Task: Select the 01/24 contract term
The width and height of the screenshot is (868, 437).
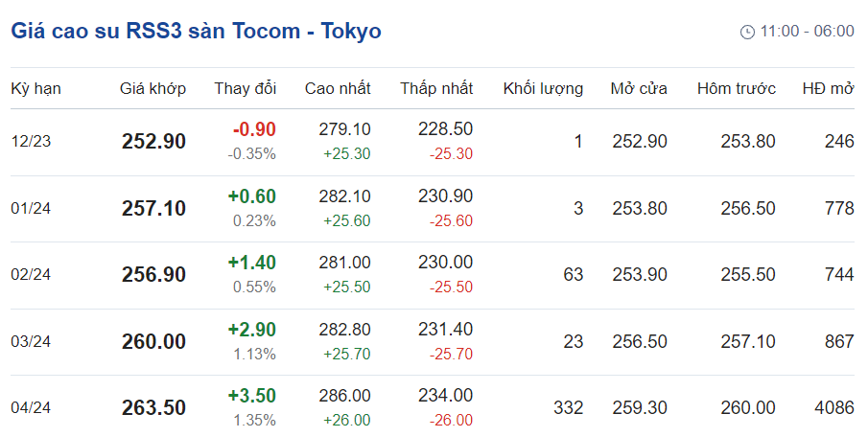Action: click(32, 208)
